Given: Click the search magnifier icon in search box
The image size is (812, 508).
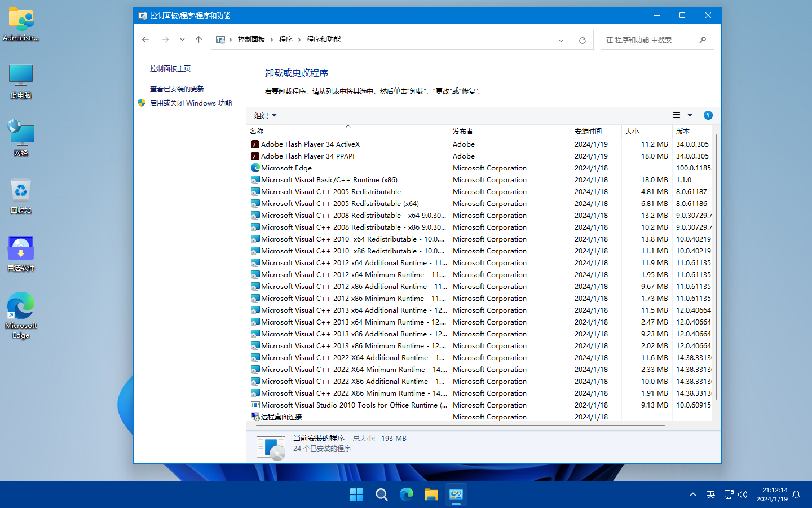Looking at the screenshot, I should (703, 40).
